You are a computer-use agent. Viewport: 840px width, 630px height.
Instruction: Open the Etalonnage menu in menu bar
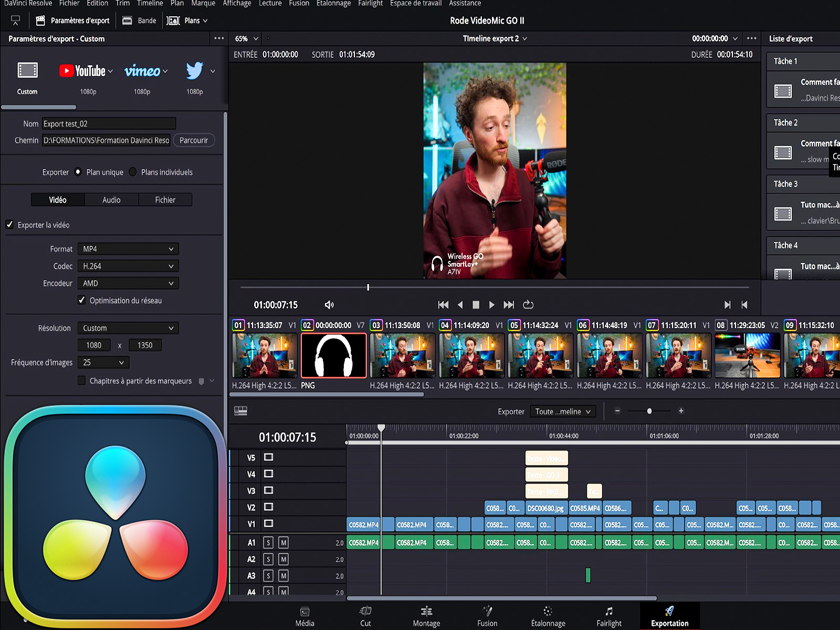(x=333, y=4)
